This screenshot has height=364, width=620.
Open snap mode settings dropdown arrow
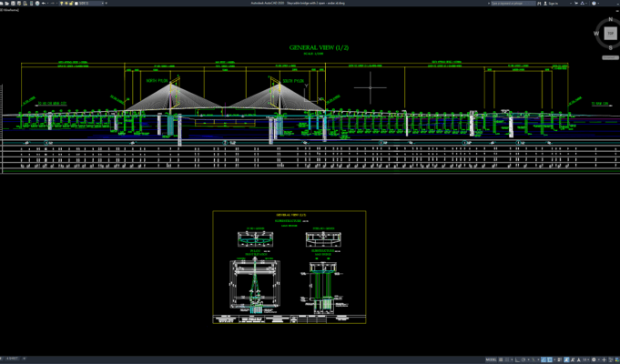tap(512, 359)
